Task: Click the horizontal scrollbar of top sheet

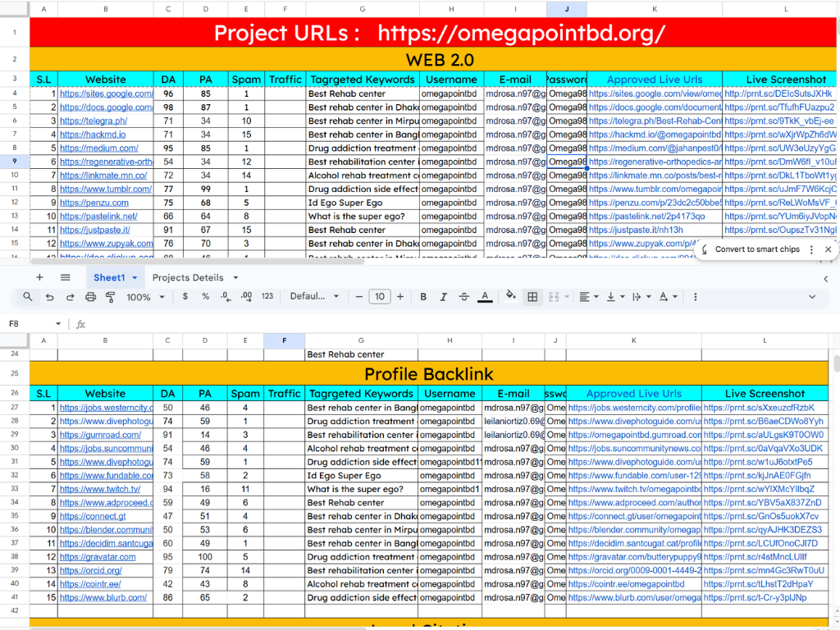Action: (x=197, y=262)
